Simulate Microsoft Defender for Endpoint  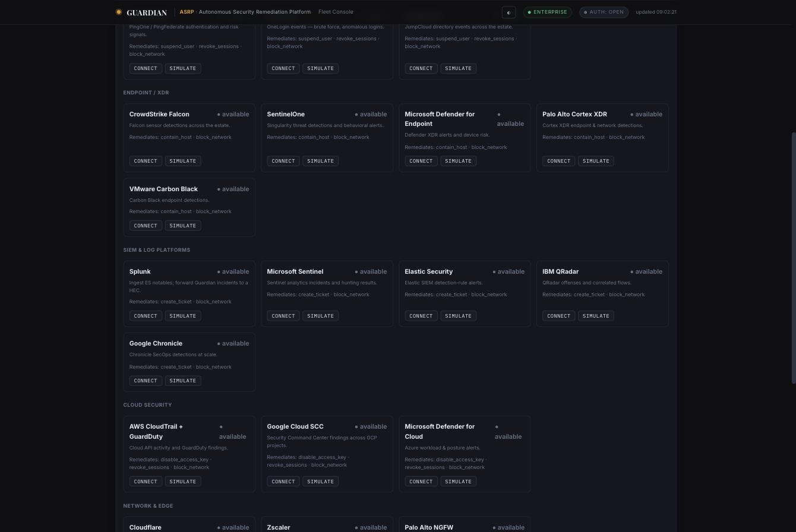[x=459, y=161]
